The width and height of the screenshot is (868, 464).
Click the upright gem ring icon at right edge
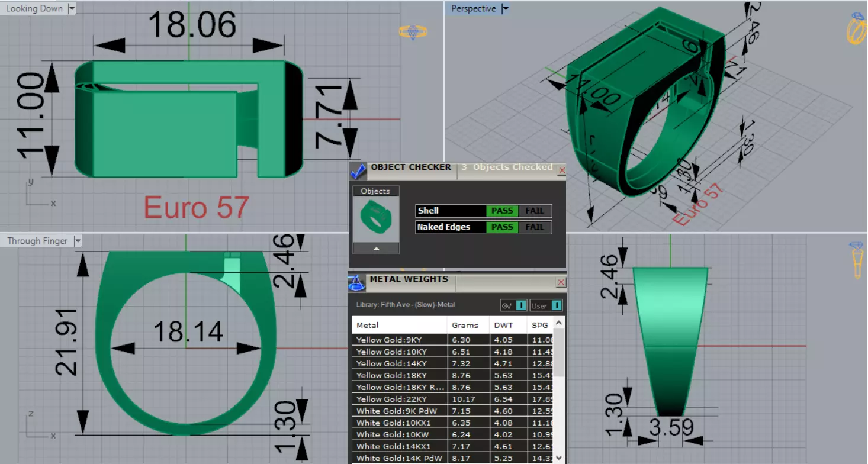point(857,259)
